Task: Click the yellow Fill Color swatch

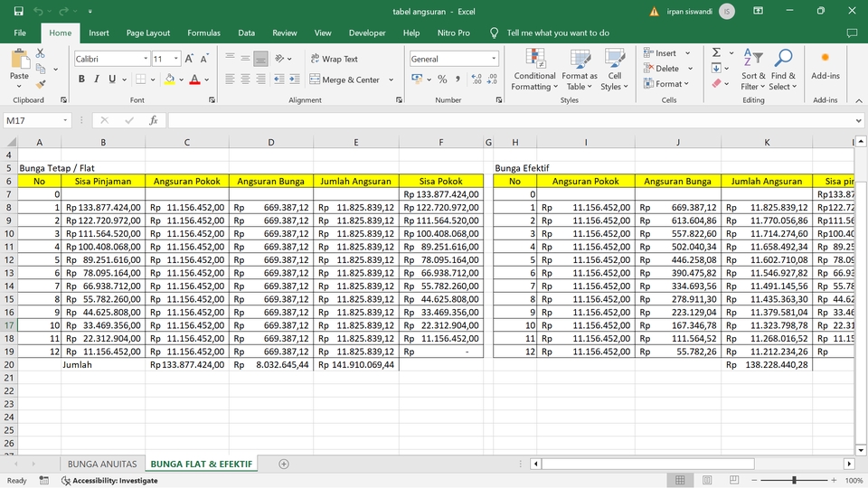Action: pyautogui.click(x=169, y=80)
